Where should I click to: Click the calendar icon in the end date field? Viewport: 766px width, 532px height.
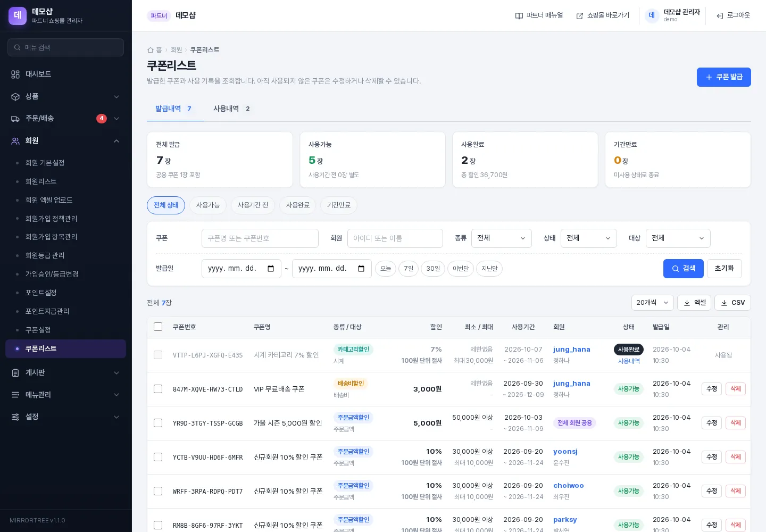click(361, 269)
